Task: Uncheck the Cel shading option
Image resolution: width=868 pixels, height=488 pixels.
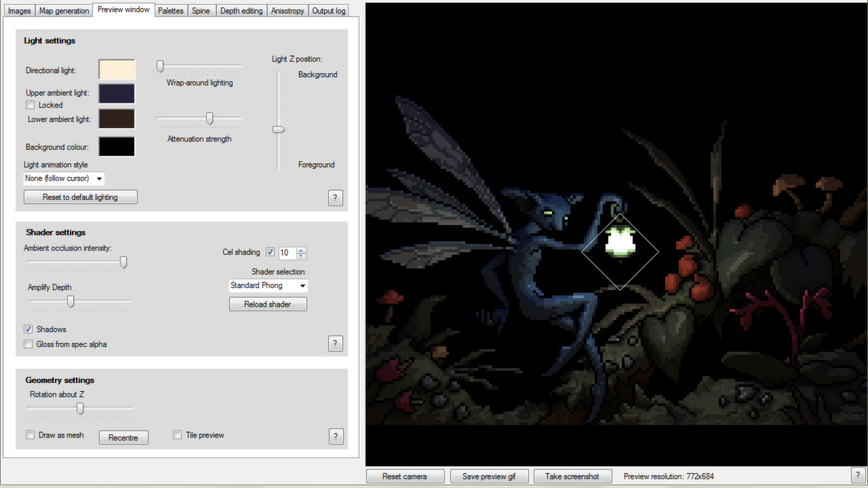Action: [270, 251]
